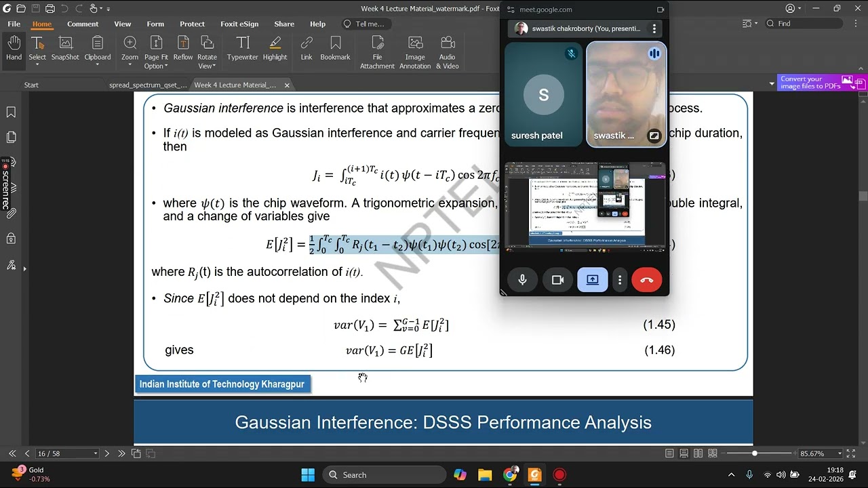Go to the next page

[x=106, y=453]
